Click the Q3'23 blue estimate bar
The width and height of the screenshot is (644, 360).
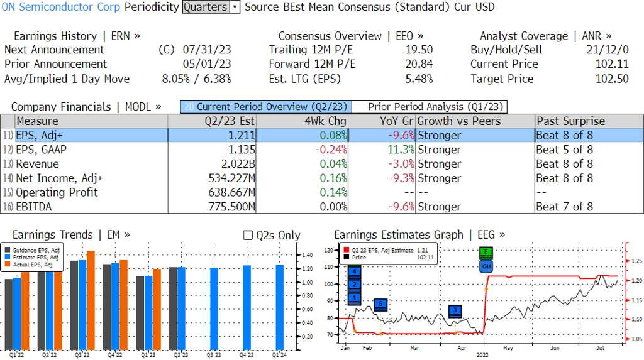(214, 308)
